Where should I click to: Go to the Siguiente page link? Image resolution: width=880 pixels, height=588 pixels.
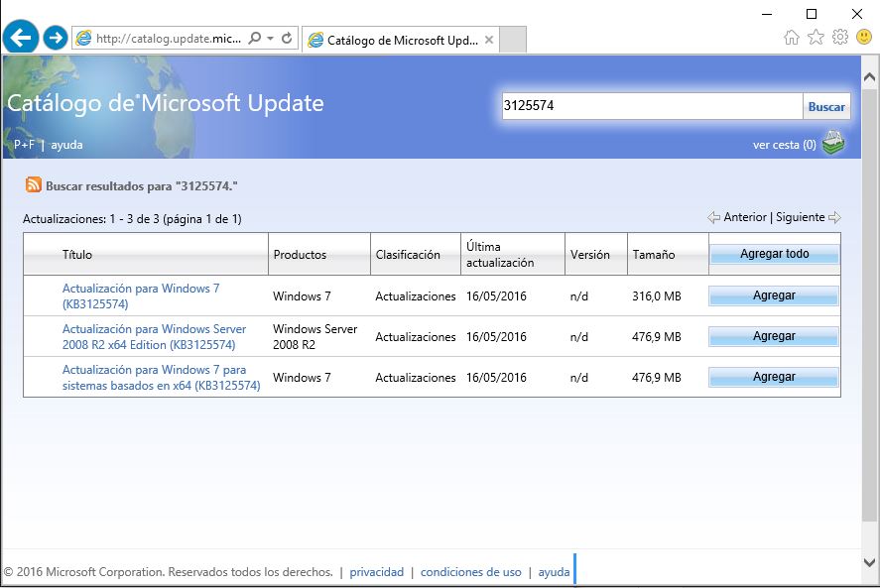801,217
